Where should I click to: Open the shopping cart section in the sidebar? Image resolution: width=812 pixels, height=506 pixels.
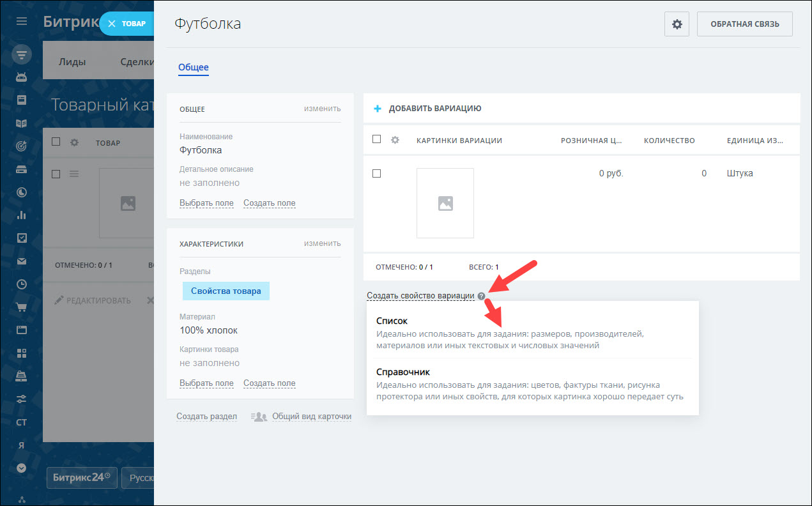click(x=21, y=307)
